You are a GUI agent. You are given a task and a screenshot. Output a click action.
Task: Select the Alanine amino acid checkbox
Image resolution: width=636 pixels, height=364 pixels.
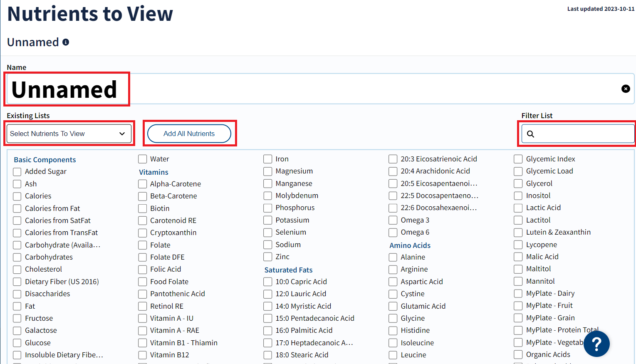click(x=393, y=257)
